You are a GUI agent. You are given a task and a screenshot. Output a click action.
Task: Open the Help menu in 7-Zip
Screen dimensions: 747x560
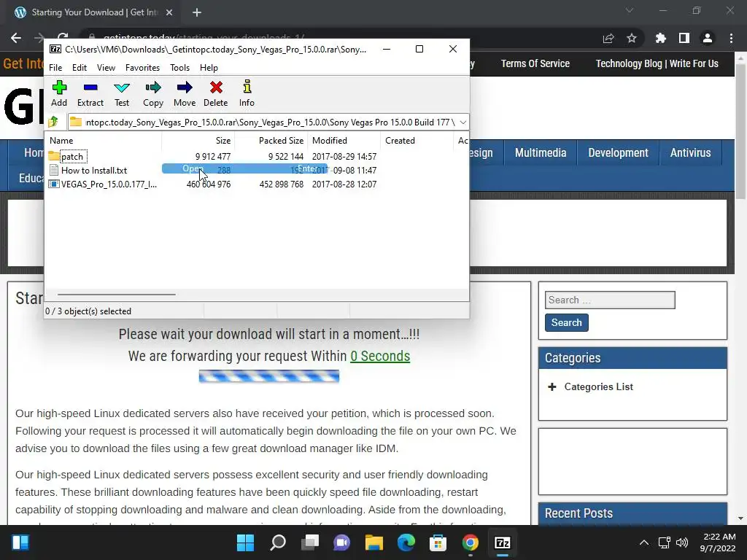[209, 68]
